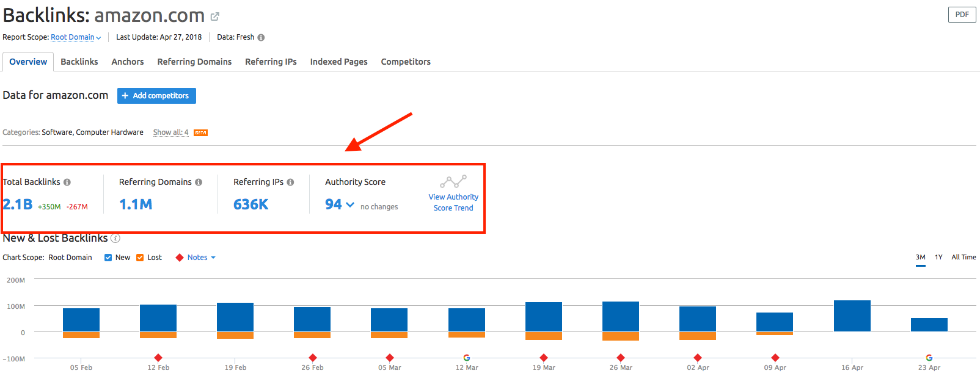Open the note marker at 19 Mar

tap(544, 358)
